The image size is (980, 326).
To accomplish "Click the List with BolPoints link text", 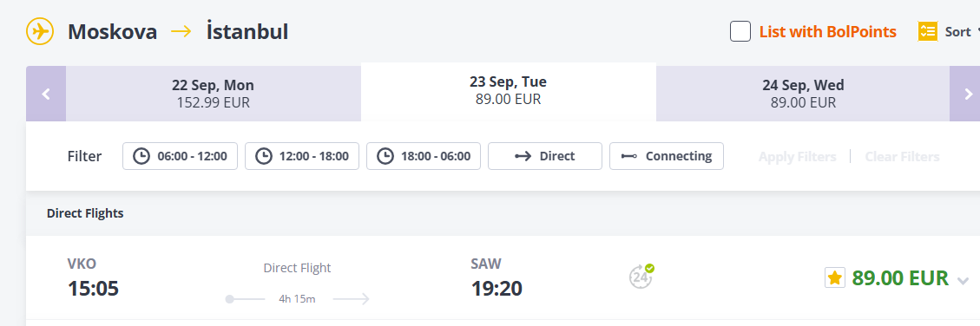I will 827,31.
